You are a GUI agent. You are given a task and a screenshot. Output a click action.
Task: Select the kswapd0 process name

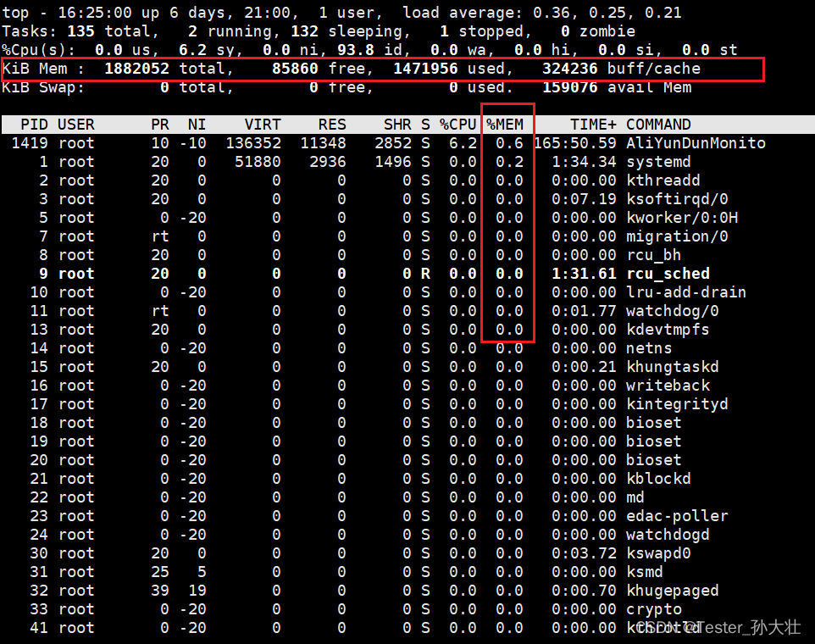658,553
